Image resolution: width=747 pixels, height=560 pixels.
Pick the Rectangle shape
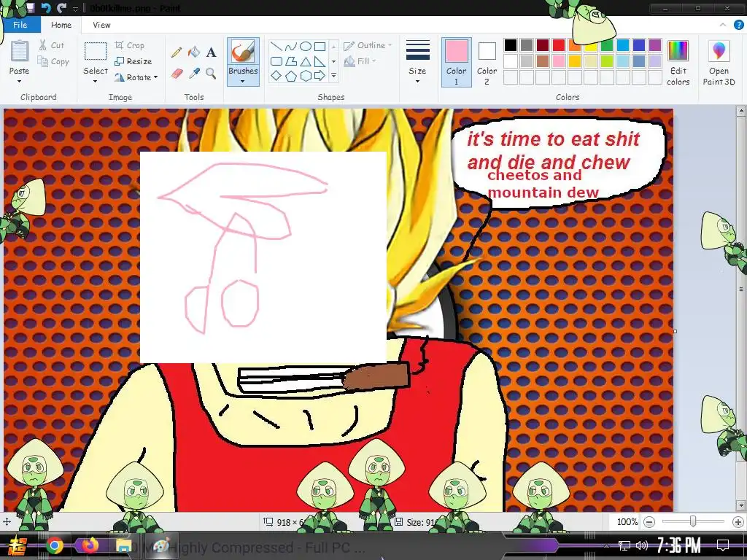(x=320, y=47)
